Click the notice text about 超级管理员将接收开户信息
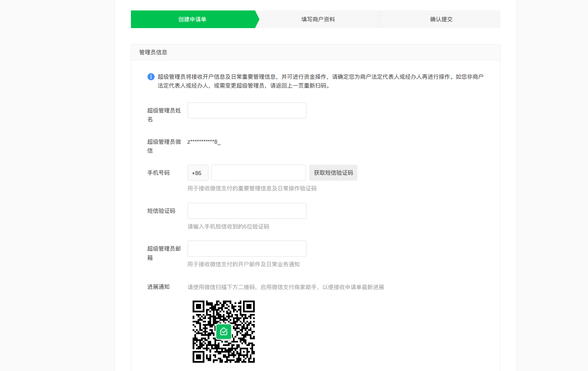 [321, 81]
